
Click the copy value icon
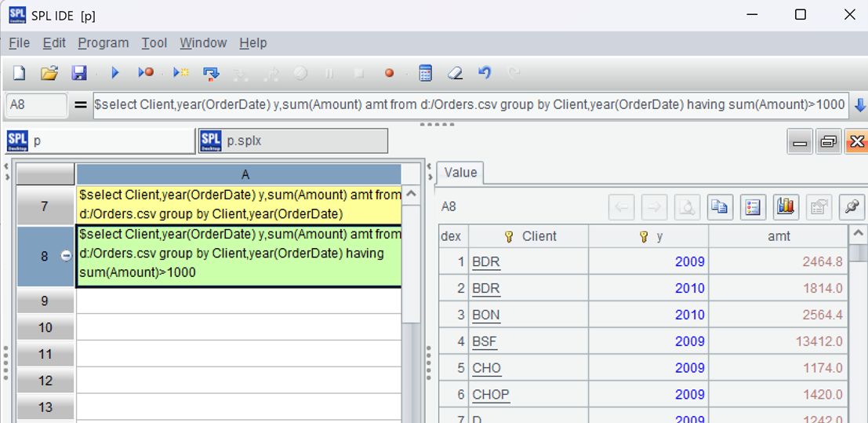click(719, 207)
